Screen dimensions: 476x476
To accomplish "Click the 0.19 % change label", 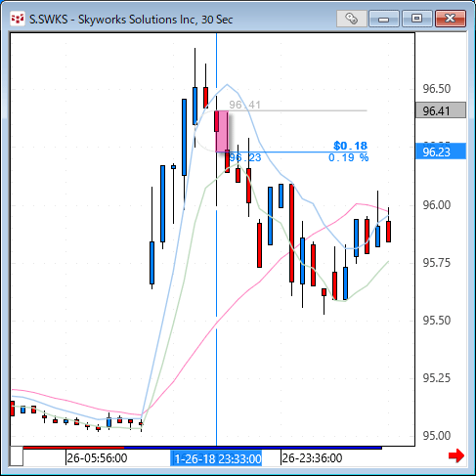I will [348, 157].
